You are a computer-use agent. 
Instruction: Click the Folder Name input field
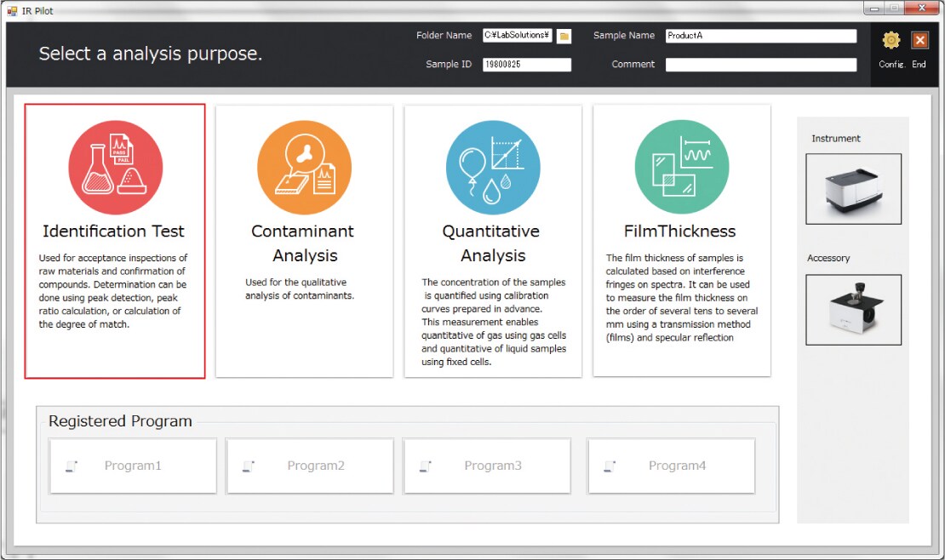coord(517,36)
